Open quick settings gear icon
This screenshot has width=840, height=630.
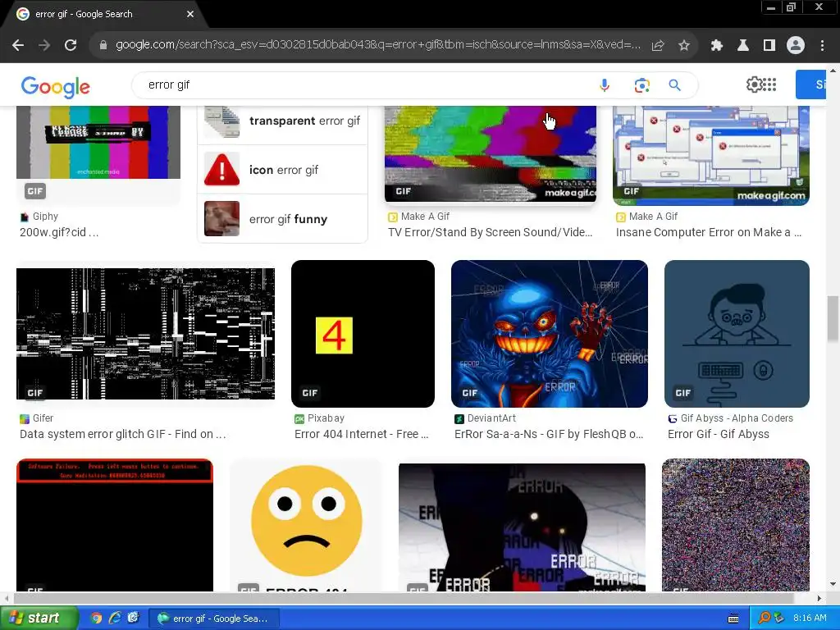coord(754,84)
